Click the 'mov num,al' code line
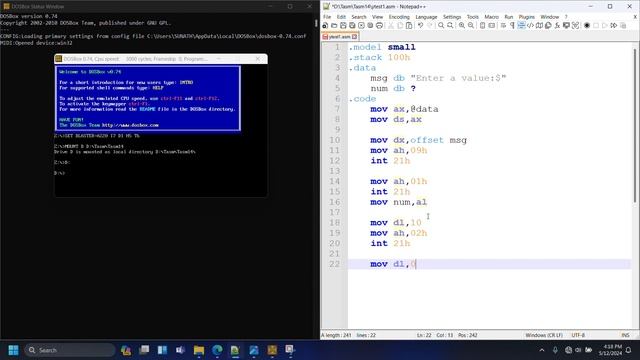640x360 pixels. (399, 202)
